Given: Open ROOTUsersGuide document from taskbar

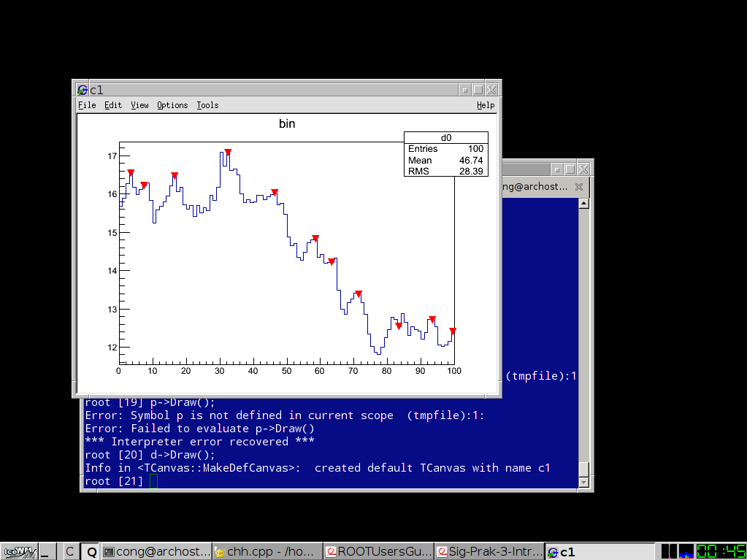Looking at the screenshot, I should 379,552.
